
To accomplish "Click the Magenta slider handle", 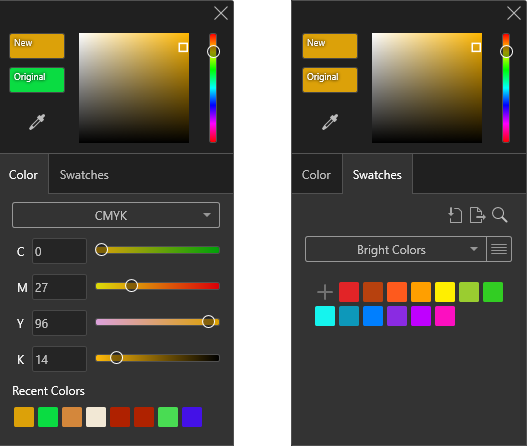I will (131, 286).
